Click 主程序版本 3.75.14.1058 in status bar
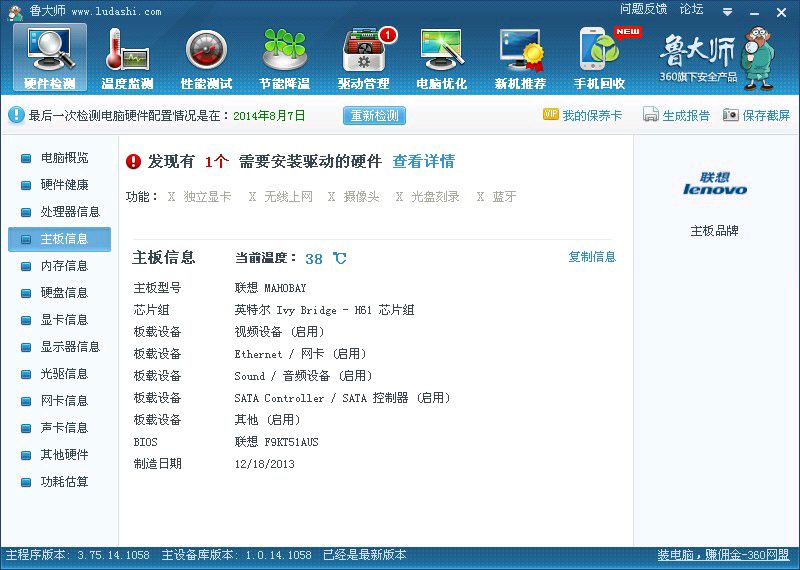Image resolution: width=800 pixels, height=570 pixels. pos(78,555)
